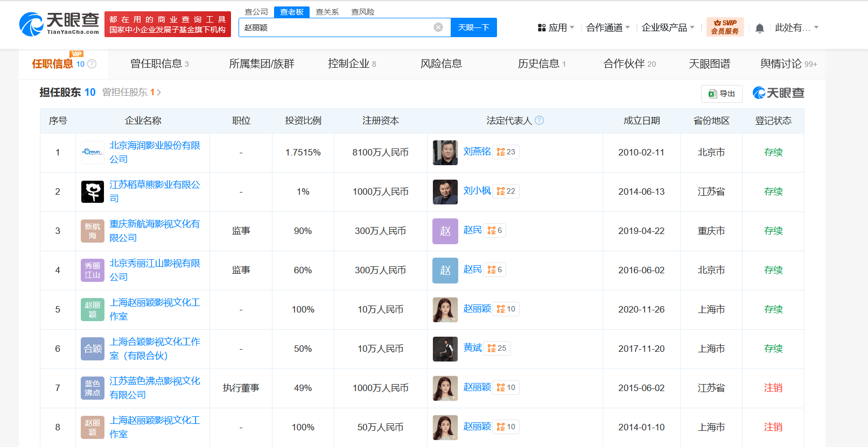
Task: Expand the 应用 dropdown menu
Action: (556, 27)
